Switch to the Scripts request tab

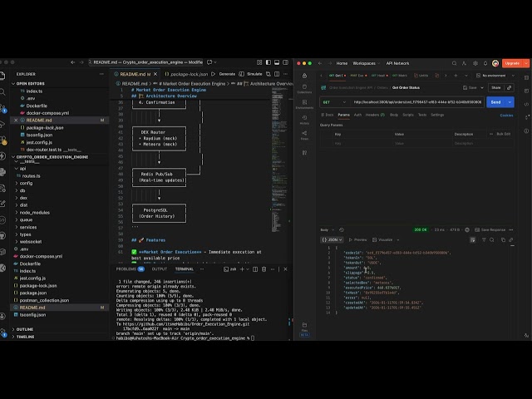[408, 115]
